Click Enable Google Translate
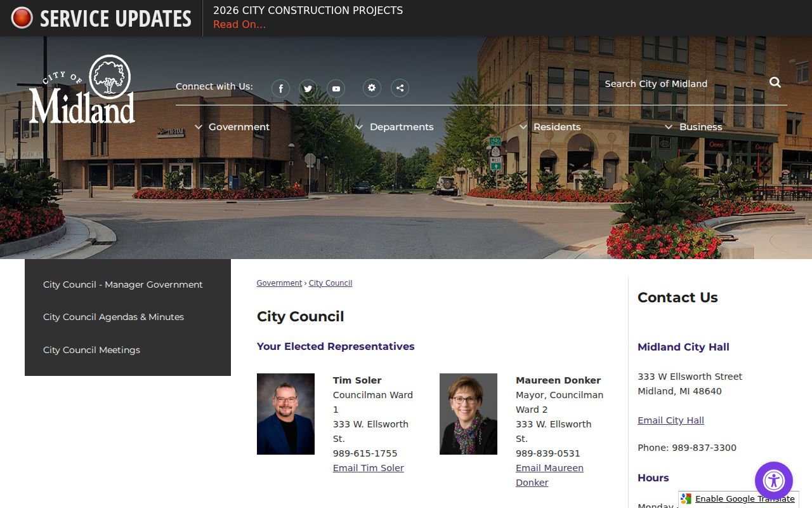812x508 pixels. click(x=745, y=499)
